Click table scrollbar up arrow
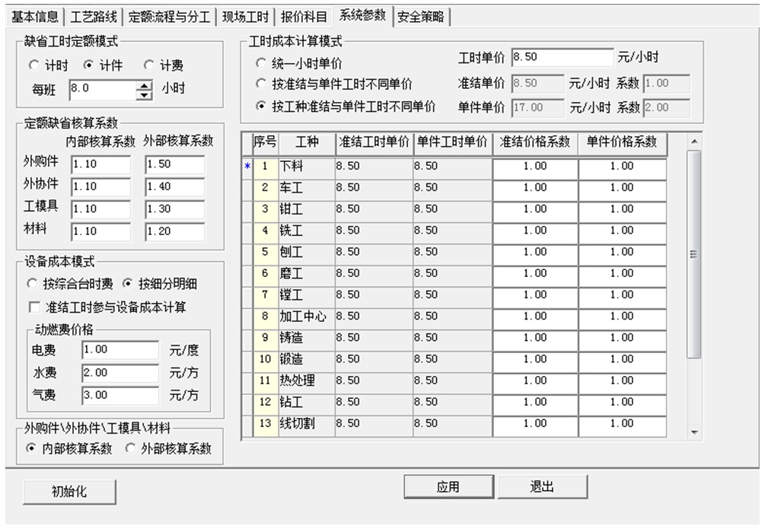Image resolution: width=768 pixels, height=532 pixels. click(x=694, y=142)
